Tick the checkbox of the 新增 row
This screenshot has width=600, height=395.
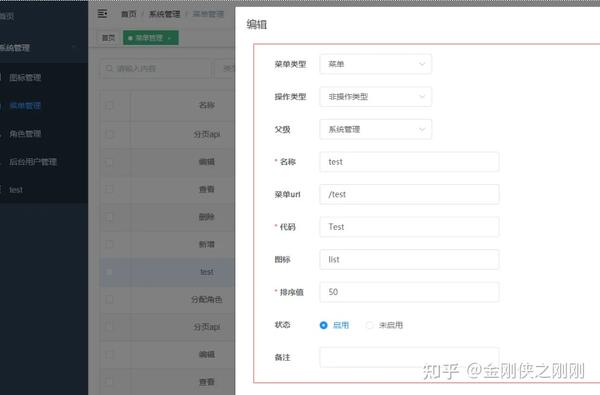tap(109, 244)
